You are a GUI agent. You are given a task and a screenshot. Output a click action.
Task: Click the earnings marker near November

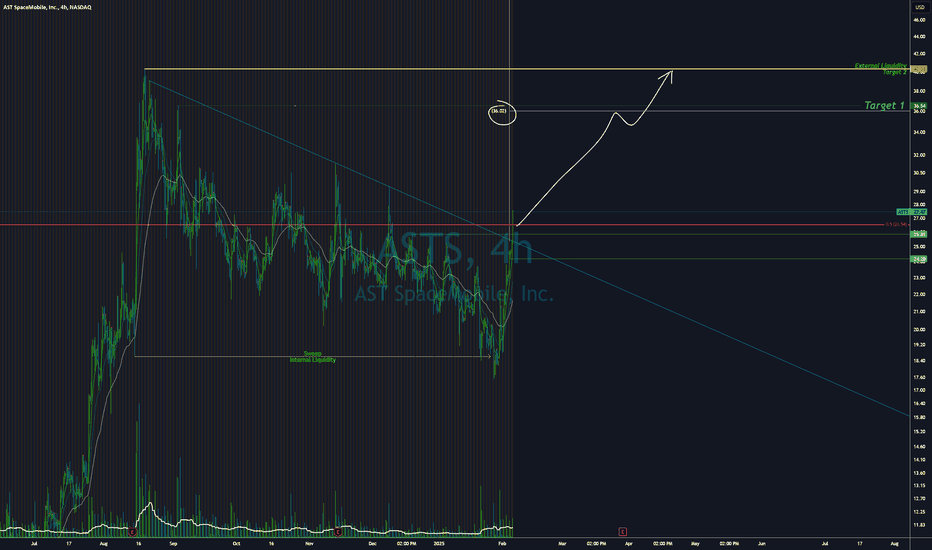click(x=338, y=532)
